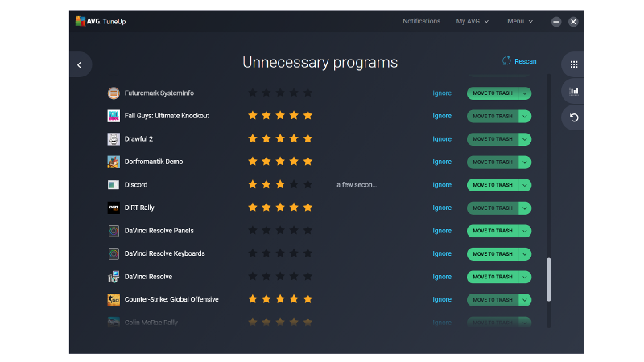Click the Drawful 2 app icon
The image size is (644, 362).
(114, 138)
